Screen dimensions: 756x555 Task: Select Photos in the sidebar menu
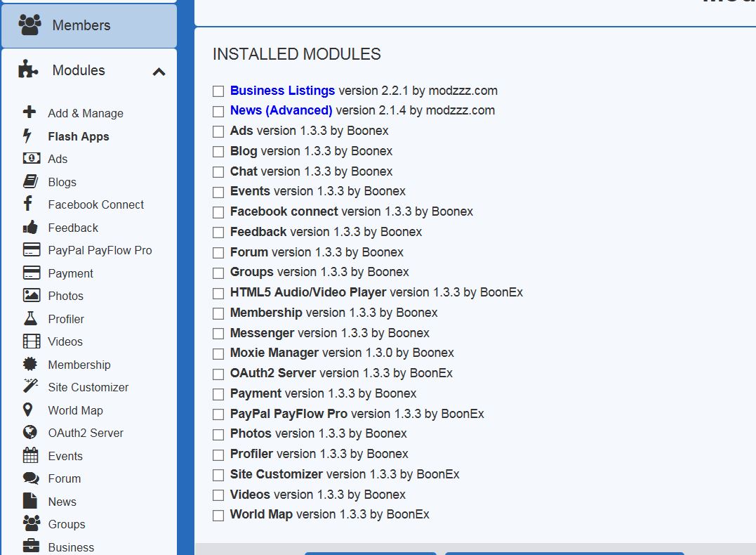[65, 296]
